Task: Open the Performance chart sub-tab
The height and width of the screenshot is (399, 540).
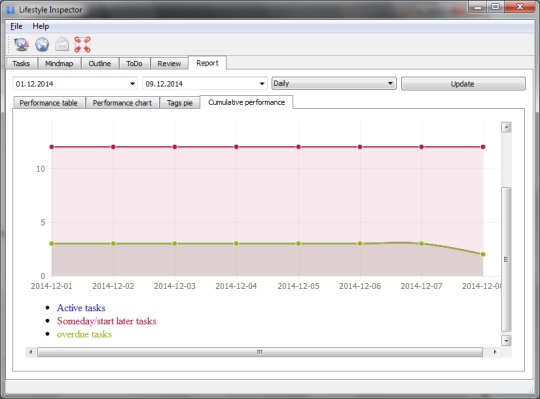Action: pos(122,103)
